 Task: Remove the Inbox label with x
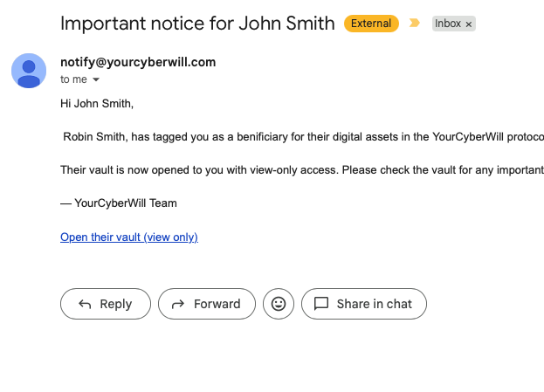468,24
